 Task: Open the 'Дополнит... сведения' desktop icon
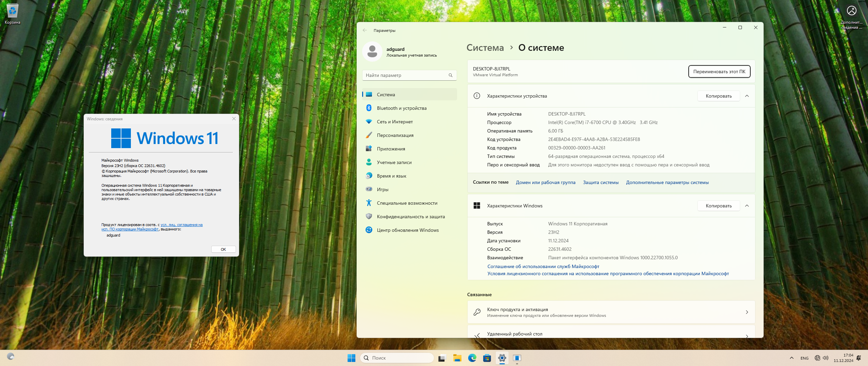[851, 17]
